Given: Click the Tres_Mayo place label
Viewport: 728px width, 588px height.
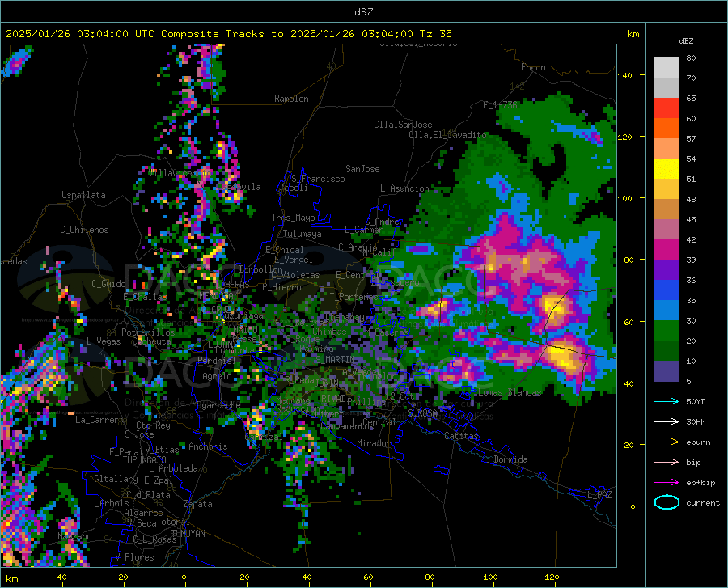Looking at the screenshot, I should click(x=293, y=218).
